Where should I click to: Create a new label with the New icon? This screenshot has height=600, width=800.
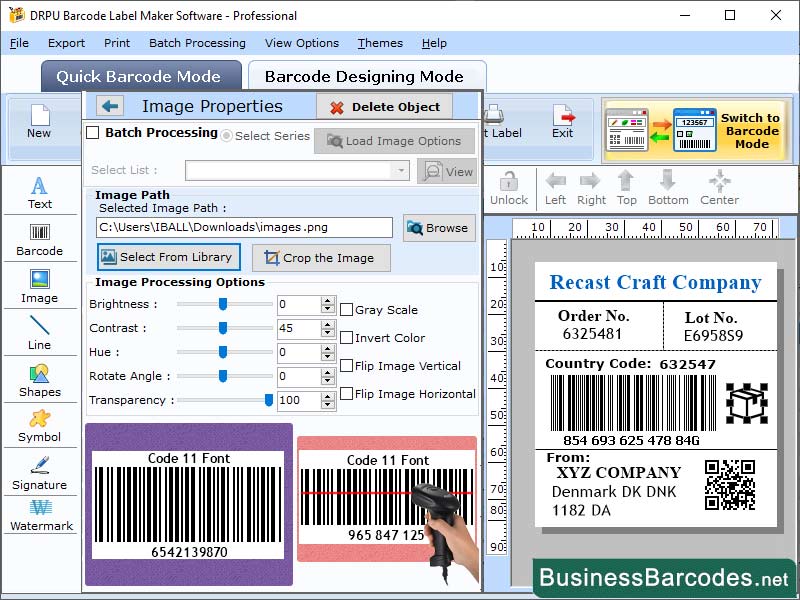40,122
